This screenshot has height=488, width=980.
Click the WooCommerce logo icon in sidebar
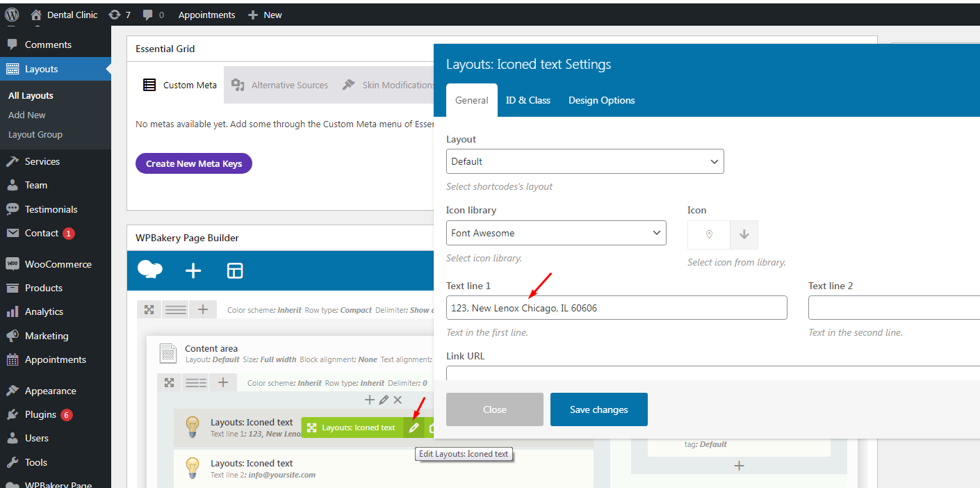point(13,264)
